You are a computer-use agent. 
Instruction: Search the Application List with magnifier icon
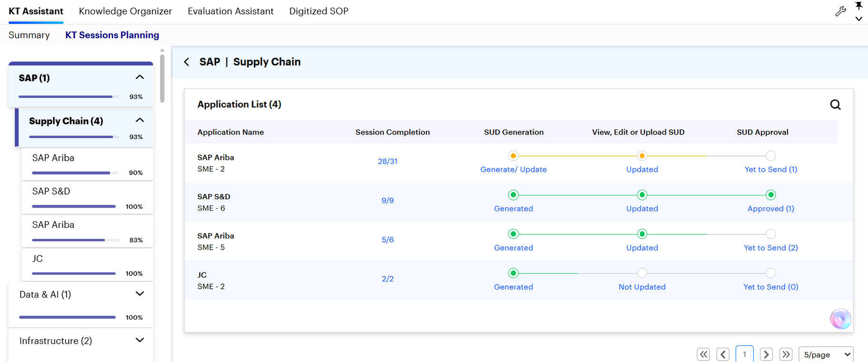click(835, 105)
